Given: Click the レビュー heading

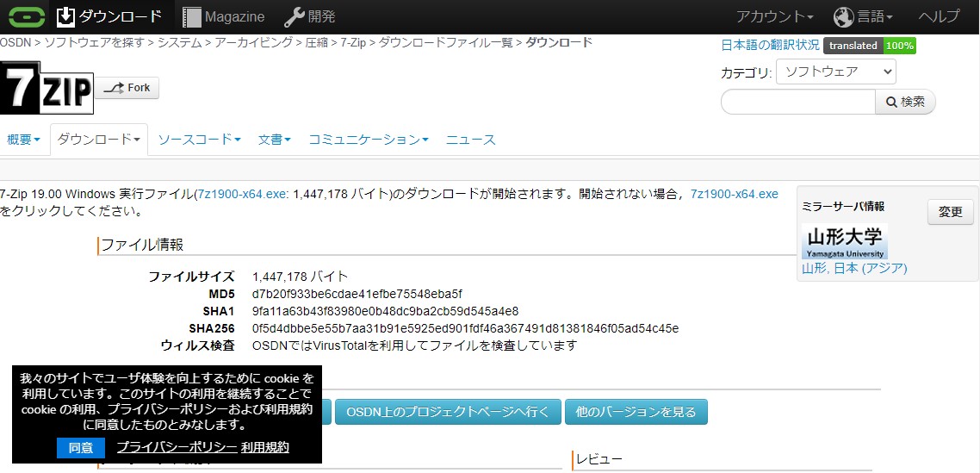Looking at the screenshot, I should [599, 460].
